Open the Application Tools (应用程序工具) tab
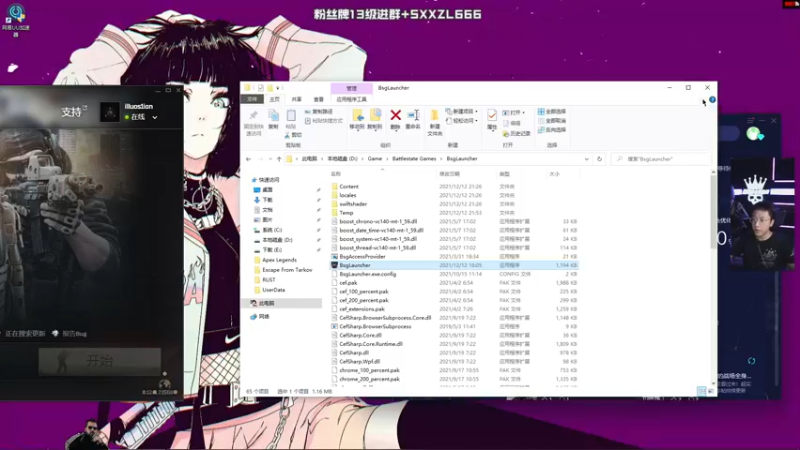This screenshot has height=450, width=800. pos(352,99)
